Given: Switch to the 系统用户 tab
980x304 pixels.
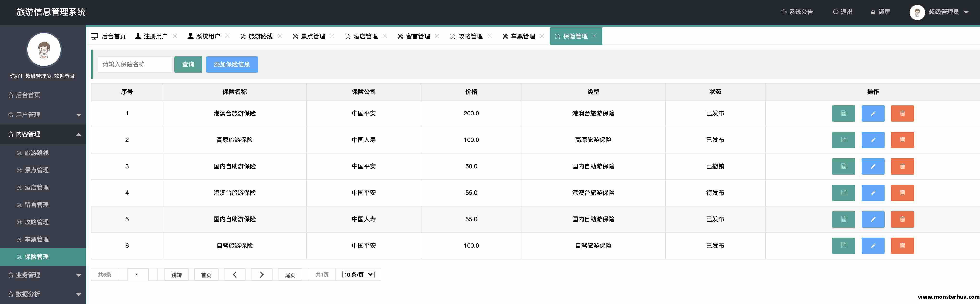Looking at the screenshot, I should coord(204,36).
